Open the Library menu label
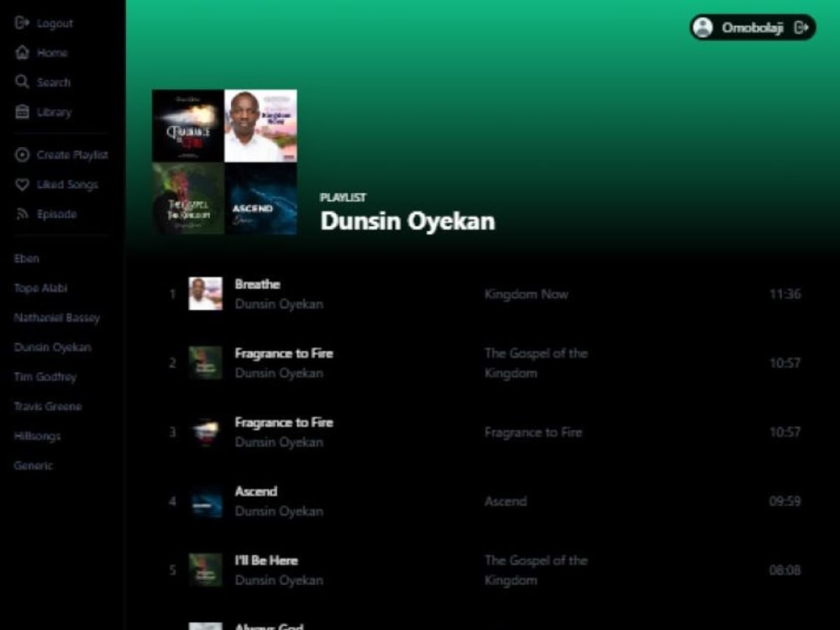The image size is (840, 630). (54, 112)
